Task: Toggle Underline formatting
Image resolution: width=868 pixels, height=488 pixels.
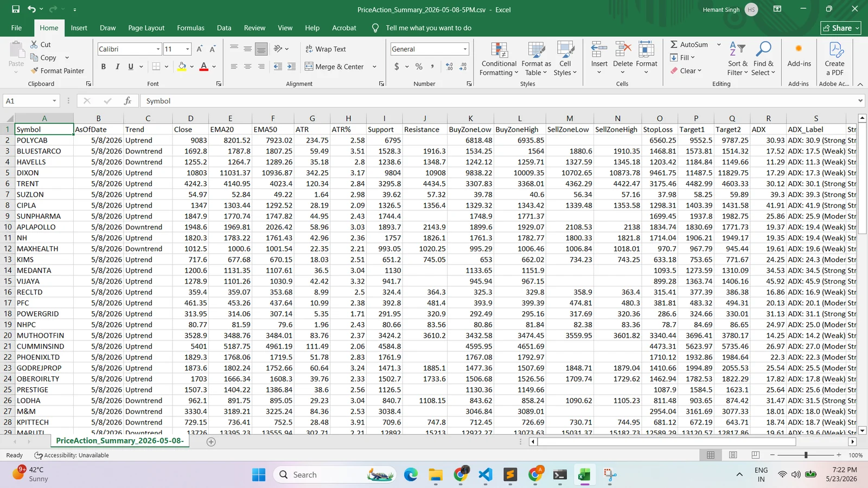Action: point(131,66)
